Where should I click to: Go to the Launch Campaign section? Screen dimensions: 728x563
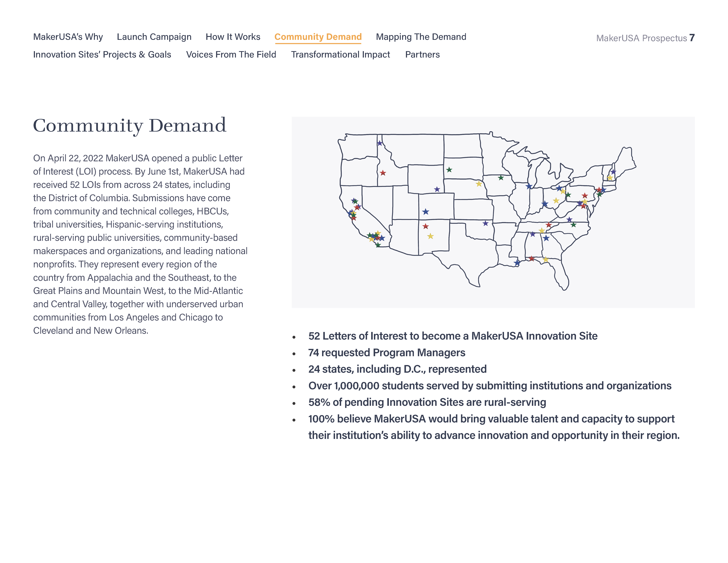pos(154,37)
